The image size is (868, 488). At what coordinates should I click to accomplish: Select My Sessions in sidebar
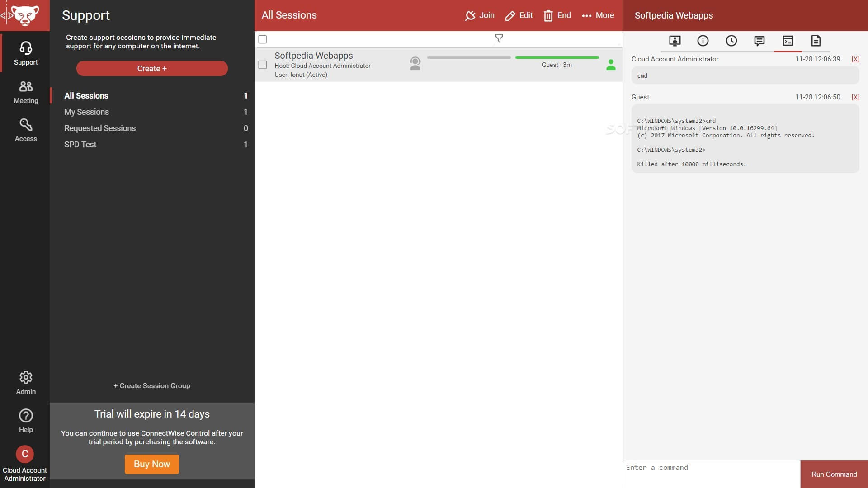pyautogui.click(x=86, y=112)
